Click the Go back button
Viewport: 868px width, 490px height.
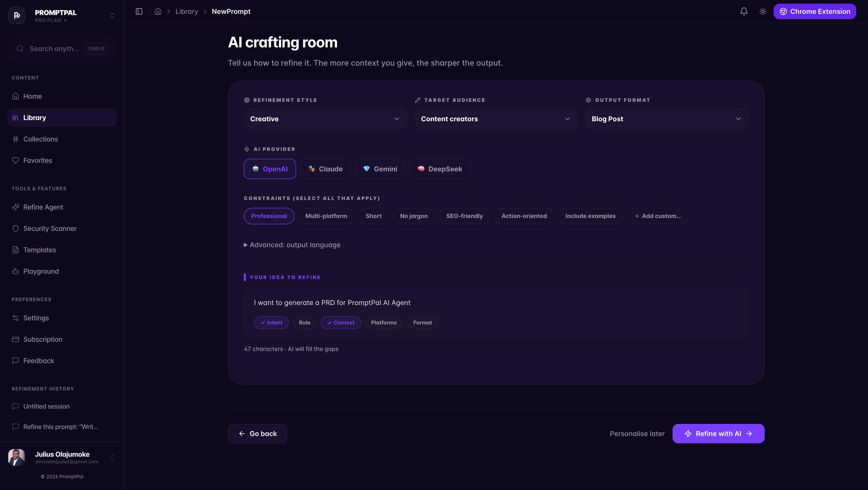click(257, 433)
